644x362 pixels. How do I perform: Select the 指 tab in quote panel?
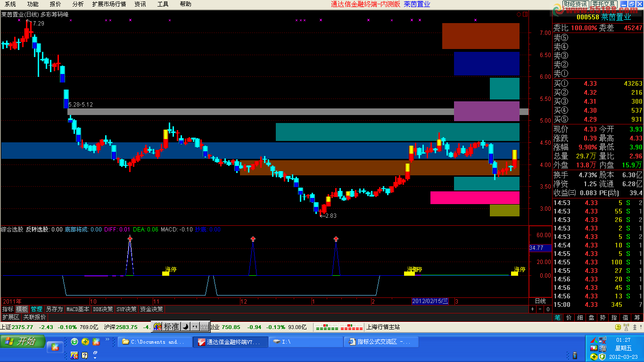(x=614, y=318)
